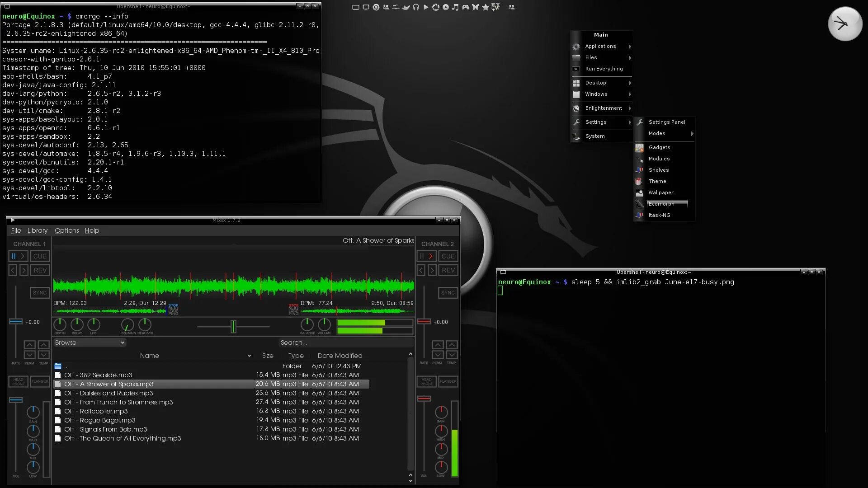Open the Gadgets settings entry icon

(639, 148)
